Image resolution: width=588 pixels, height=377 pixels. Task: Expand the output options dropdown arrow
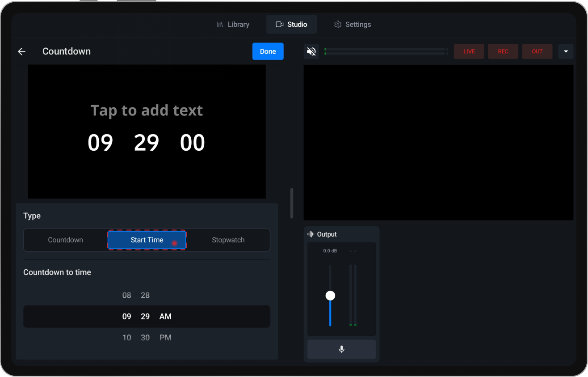[566, 51]
